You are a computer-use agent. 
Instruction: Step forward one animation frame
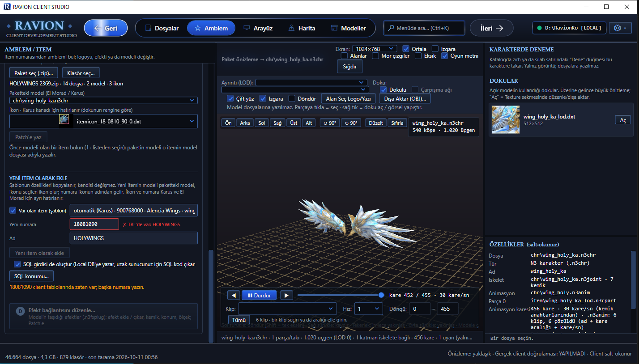click(x=287, y=295)
